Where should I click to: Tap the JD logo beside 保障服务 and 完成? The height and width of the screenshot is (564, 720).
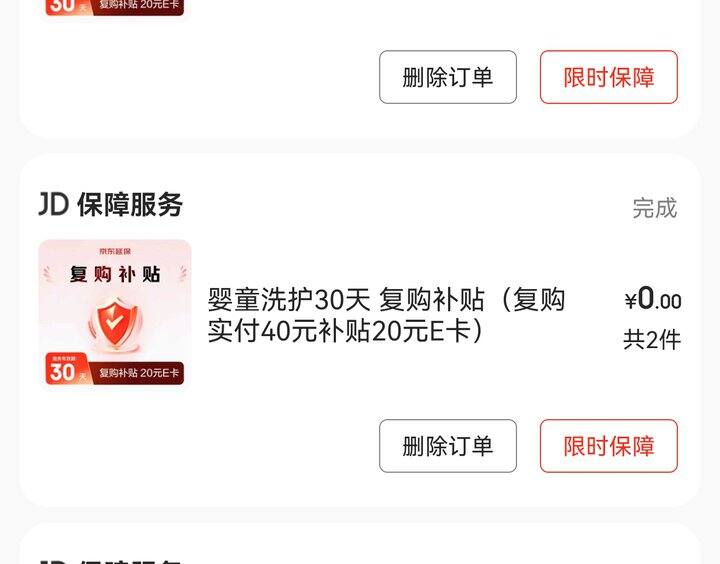tap(54, 204)
